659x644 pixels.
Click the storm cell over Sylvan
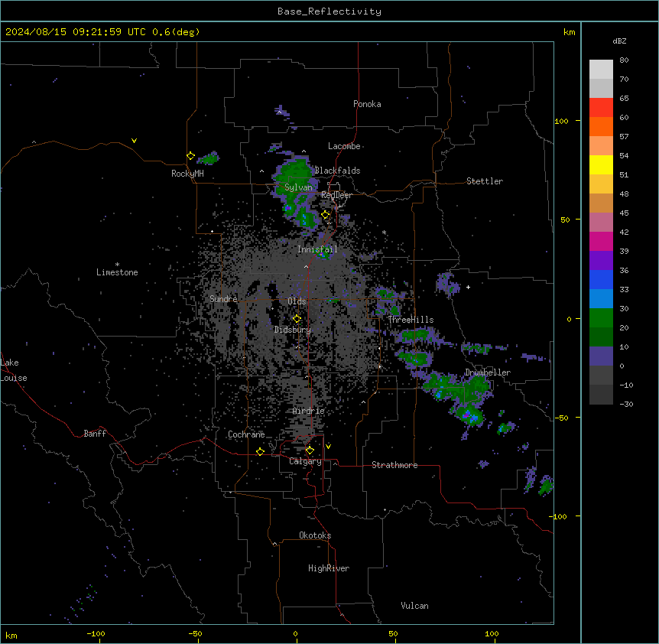coord(295,179)
